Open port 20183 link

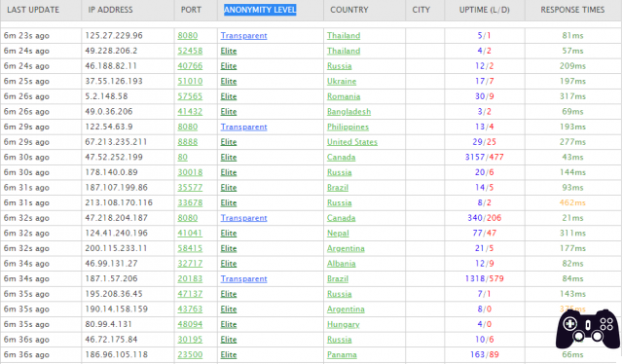point(190,278)
